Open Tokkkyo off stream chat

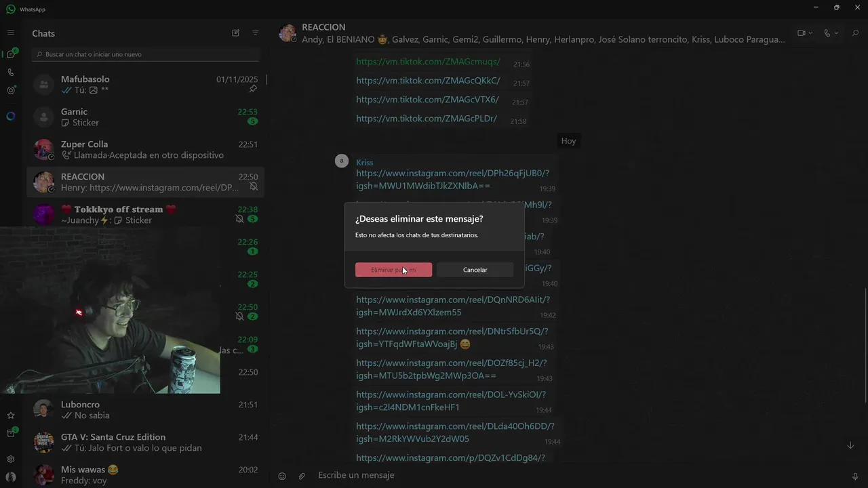145,214
